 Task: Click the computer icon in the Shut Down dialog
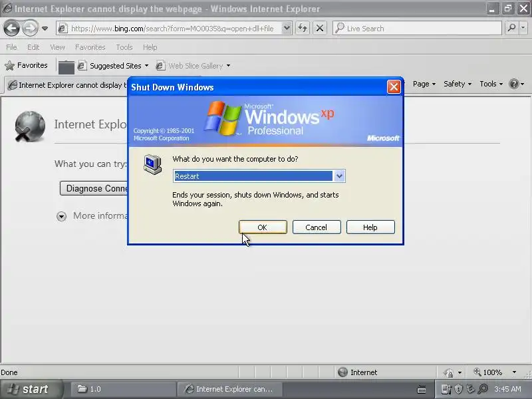pos(153,164)
